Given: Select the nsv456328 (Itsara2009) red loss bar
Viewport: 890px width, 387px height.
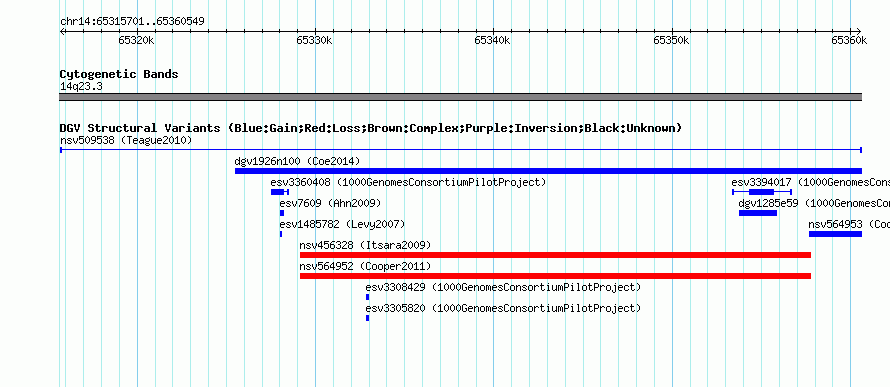Looking at the screenshot, I should click(x=555, y=255).
